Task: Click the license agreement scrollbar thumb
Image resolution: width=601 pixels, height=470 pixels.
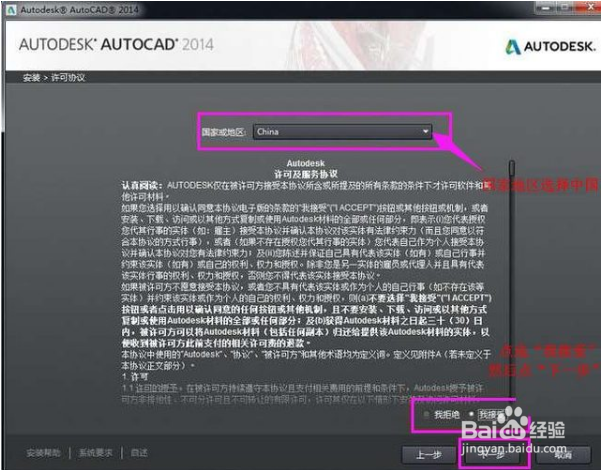Action: 511,168
